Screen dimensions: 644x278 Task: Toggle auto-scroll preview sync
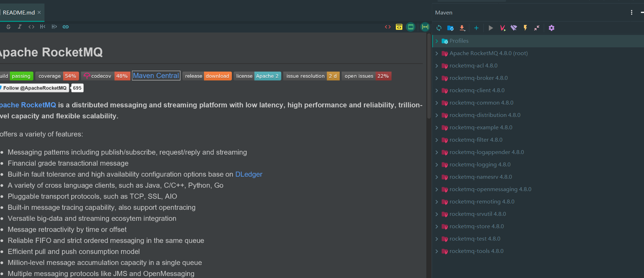(x=425, y=27)
